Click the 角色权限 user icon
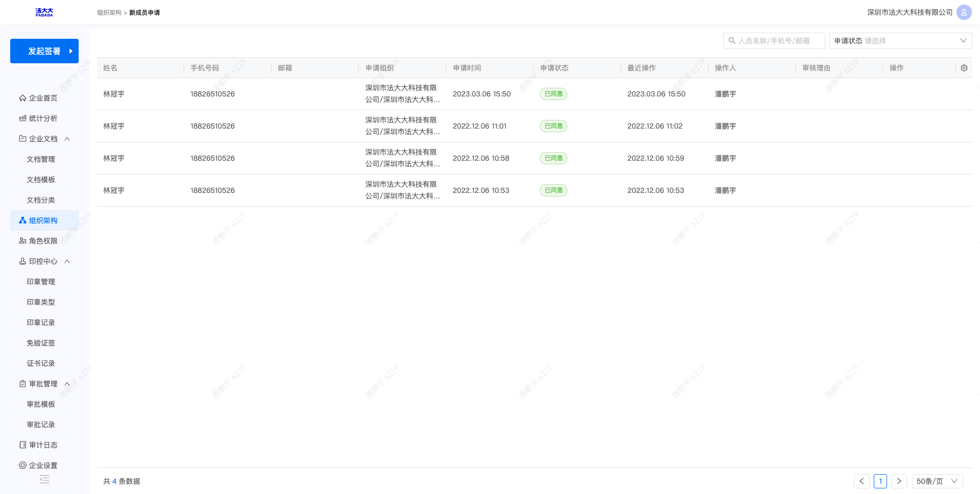980x494 pixels. [22, 241]
